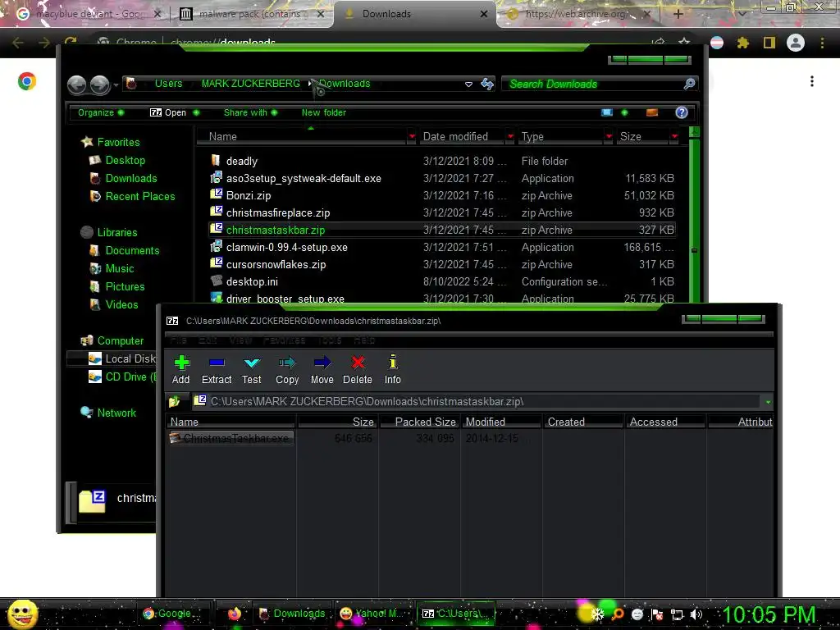Sort 7-Zip list by Packed Size column
The height and width of the screenshot is (630, 840).
coord(419,422)
